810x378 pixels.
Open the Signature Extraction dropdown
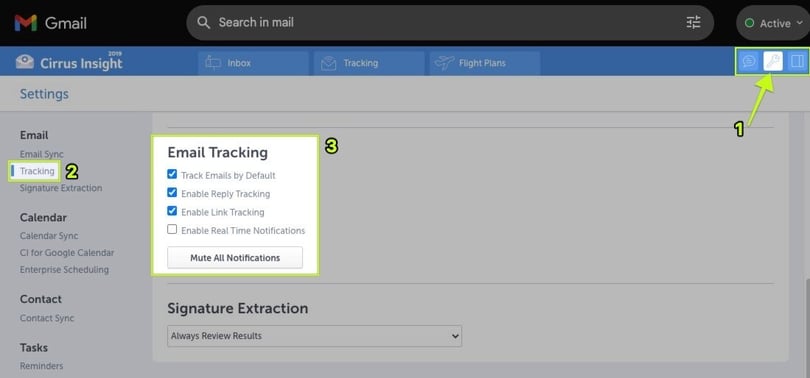point(315,336)
